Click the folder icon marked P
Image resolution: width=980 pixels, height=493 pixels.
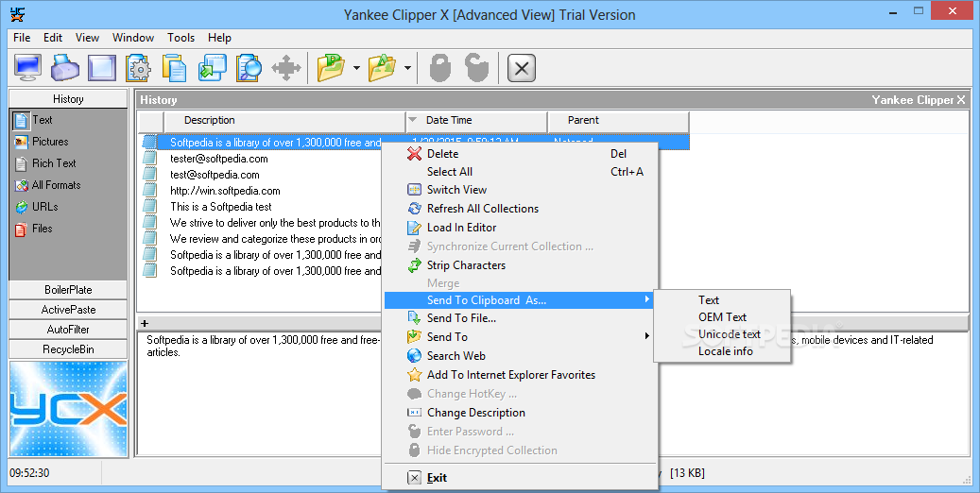332,67
